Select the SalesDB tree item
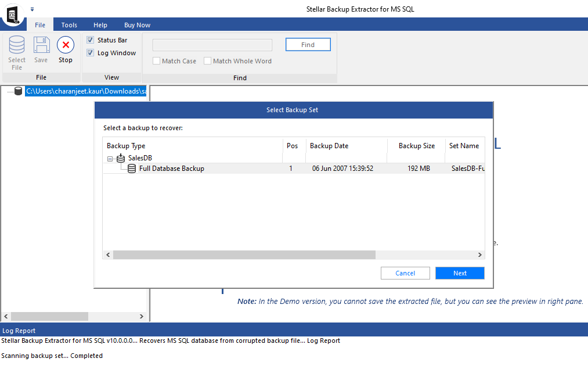This screenshot has width=588, height=369. [x=140, y=158]
